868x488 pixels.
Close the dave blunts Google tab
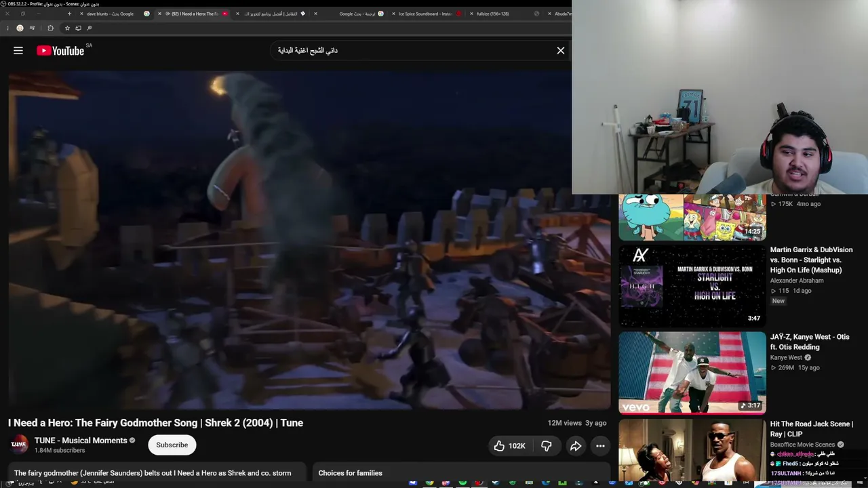81,14
